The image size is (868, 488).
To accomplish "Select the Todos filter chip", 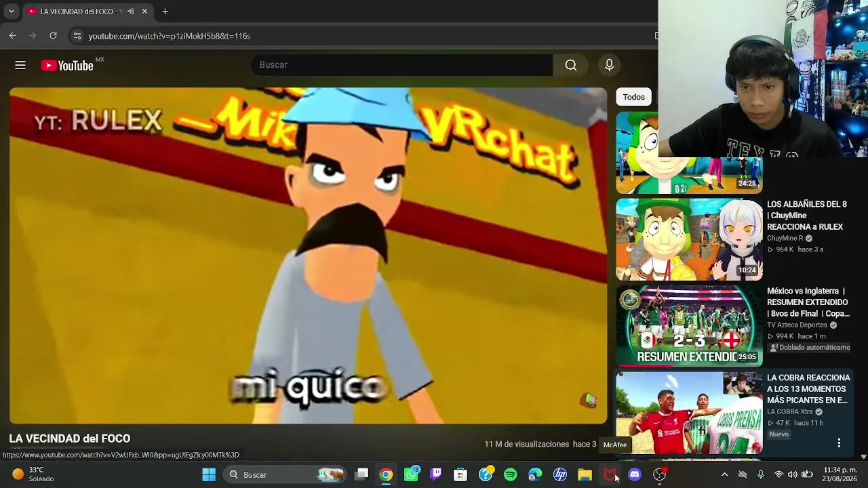I will click(x=634, y=97).
